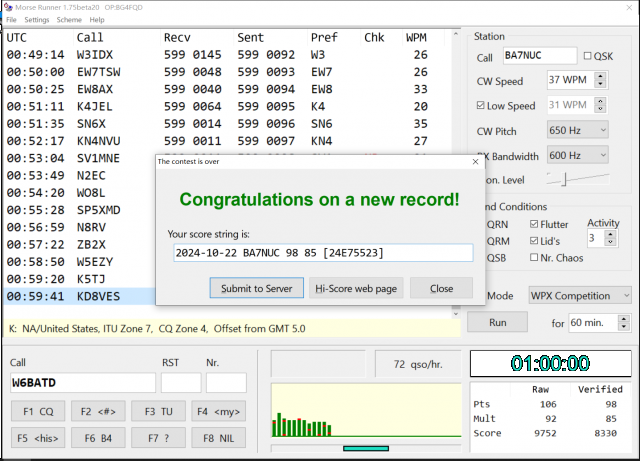Image resolution: width=640 pixels, height=461 pixels.
Task: Open the Settings menu
Action: pyautogui.click(x=37, y=20)
